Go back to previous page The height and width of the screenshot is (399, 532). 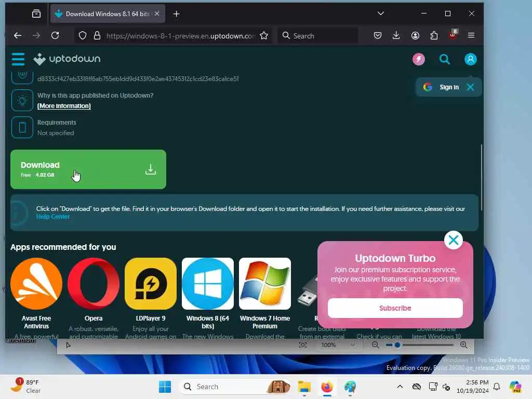[x=18, y=35]
